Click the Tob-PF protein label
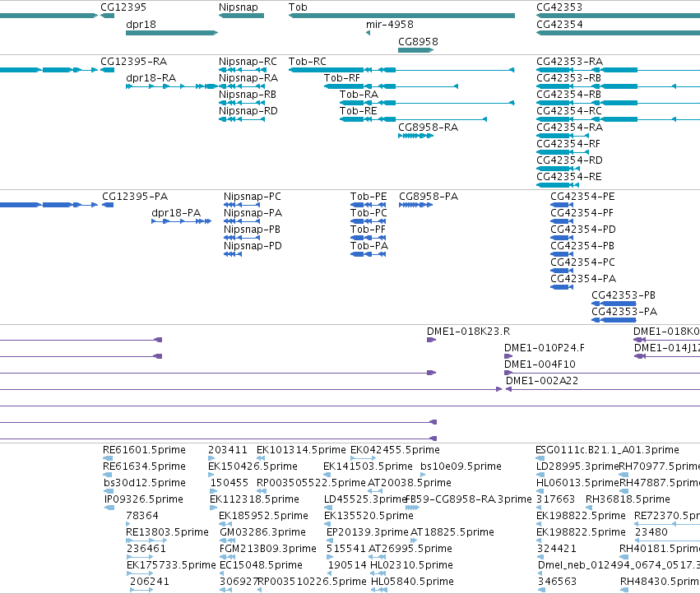Image resolution: width=700 pixels, height=594 pixels. pos(368,230)
